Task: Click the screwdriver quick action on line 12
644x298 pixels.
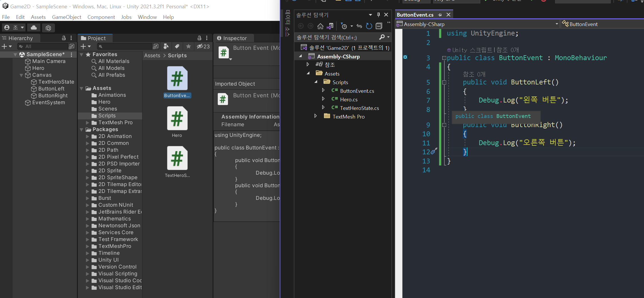Action: pos(434,151)
